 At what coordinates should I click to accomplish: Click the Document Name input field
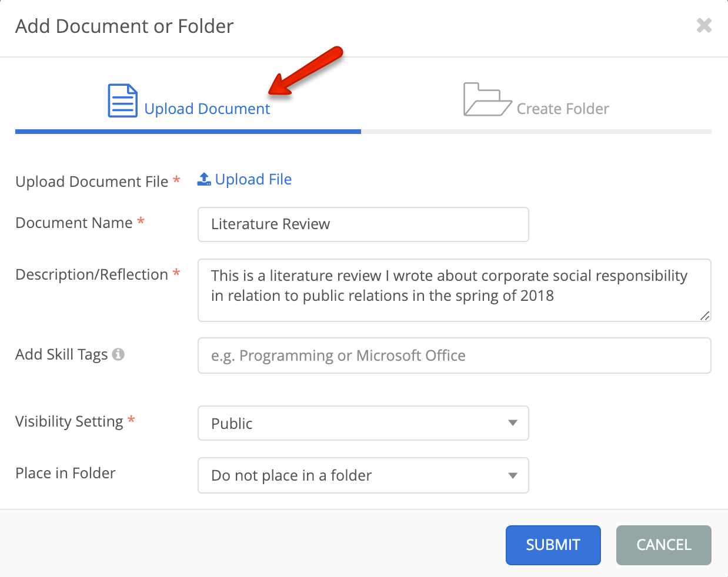tap(363, 224)
